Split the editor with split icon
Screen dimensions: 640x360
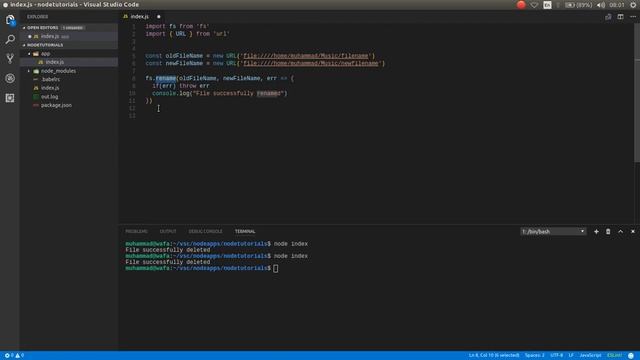(620, 17)
